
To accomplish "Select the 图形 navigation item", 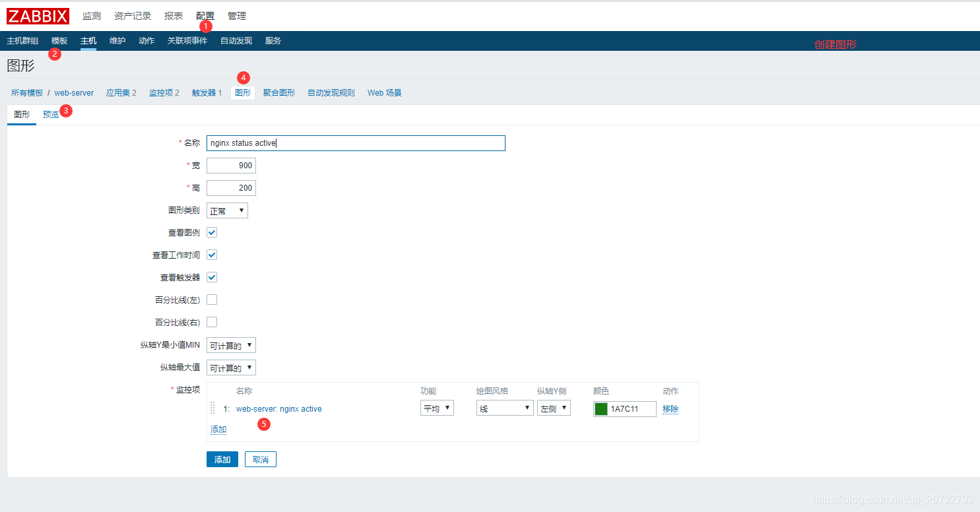I will [x=243, y=93].
